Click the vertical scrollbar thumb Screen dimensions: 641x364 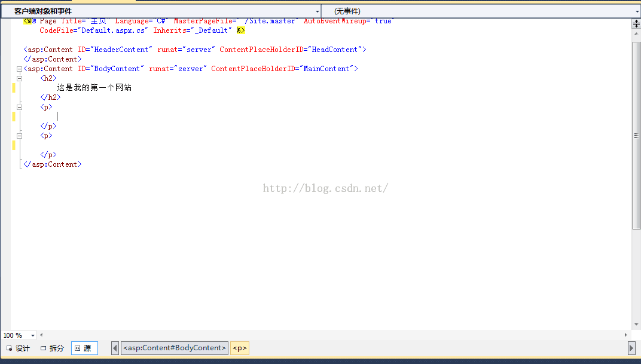[x=636, y=135]
